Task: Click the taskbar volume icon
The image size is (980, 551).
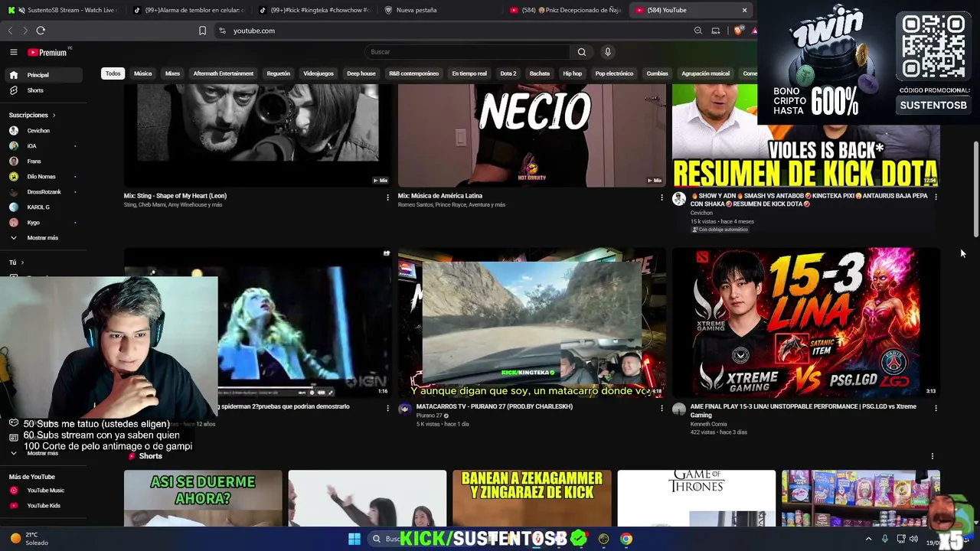Action: [913, 539]
